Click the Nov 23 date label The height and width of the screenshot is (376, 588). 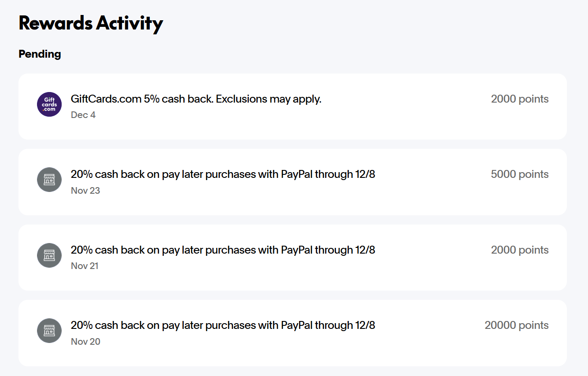click(85, 191)
